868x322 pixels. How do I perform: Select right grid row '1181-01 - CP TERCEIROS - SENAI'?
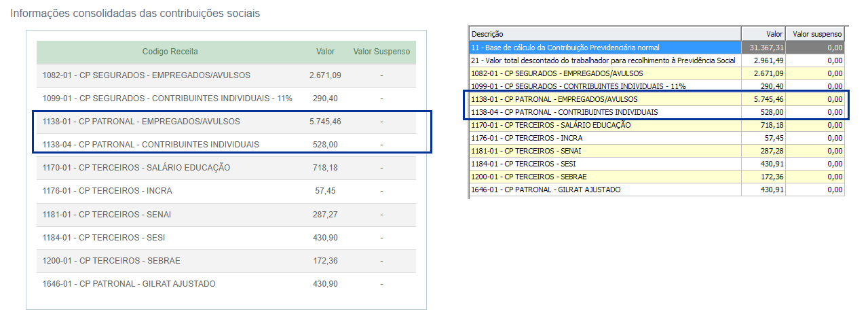point(657,151)
